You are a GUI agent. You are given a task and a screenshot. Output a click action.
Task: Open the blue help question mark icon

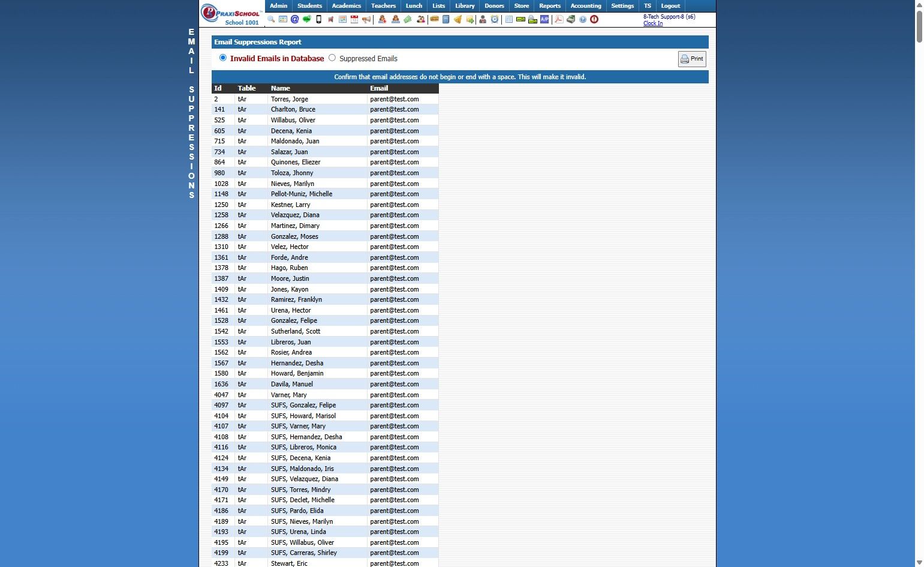[x=583, y=19]
